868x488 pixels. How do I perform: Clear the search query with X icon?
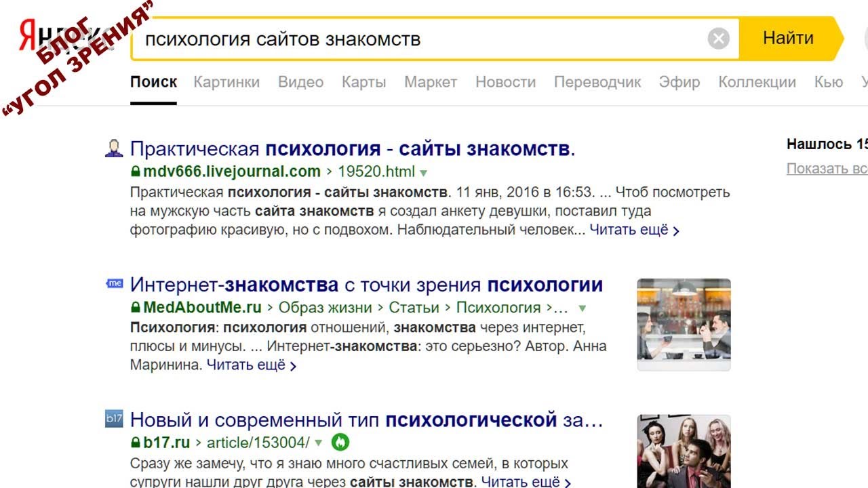(718, 39)
